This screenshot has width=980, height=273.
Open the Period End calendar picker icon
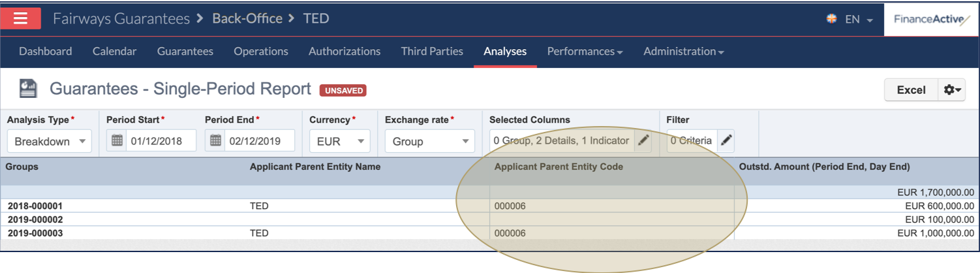click(215, 140)
